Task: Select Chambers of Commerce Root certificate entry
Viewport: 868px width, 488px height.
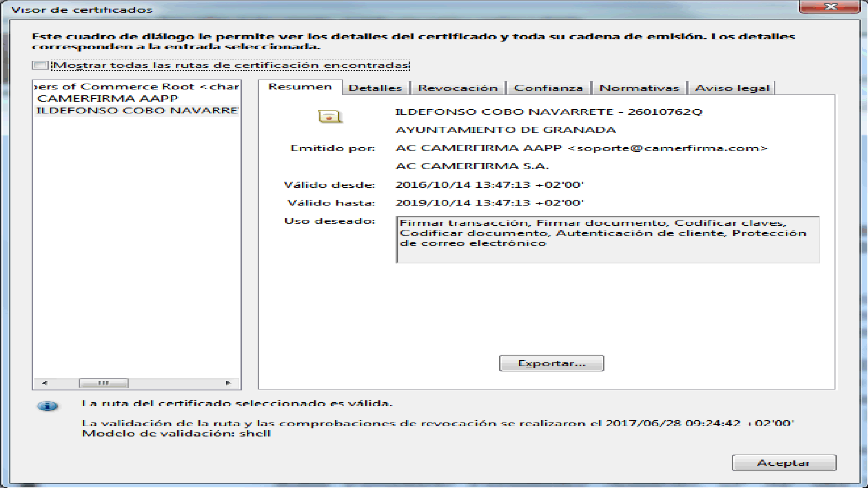Action: (137, 86)
